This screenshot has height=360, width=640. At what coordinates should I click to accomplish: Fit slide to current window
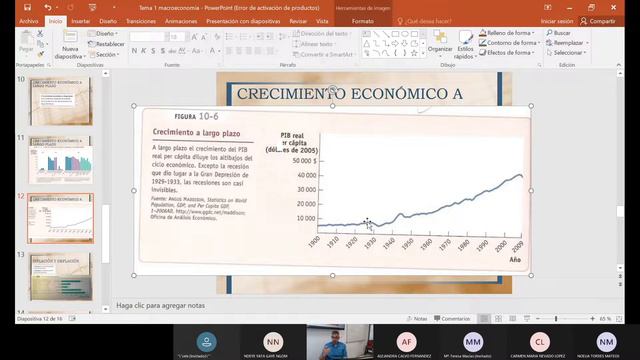pos(619,318)
